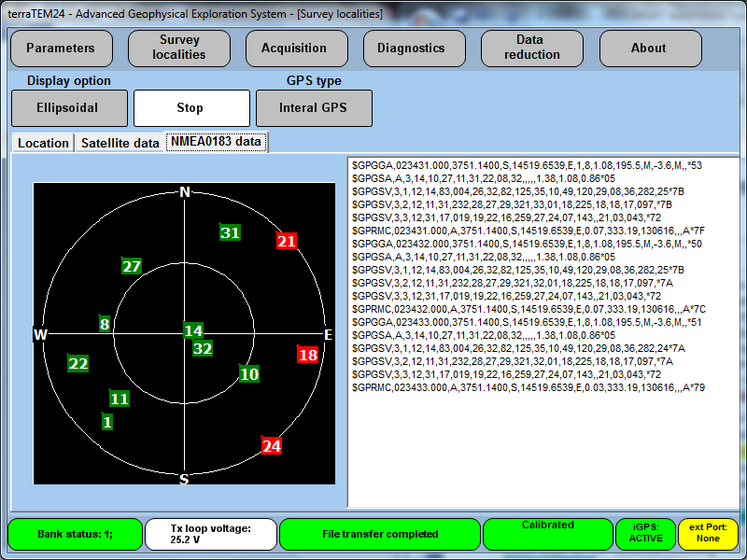Select satellite 22 on the sky plot
747x560 pixels.
click(x=78, y=363)
